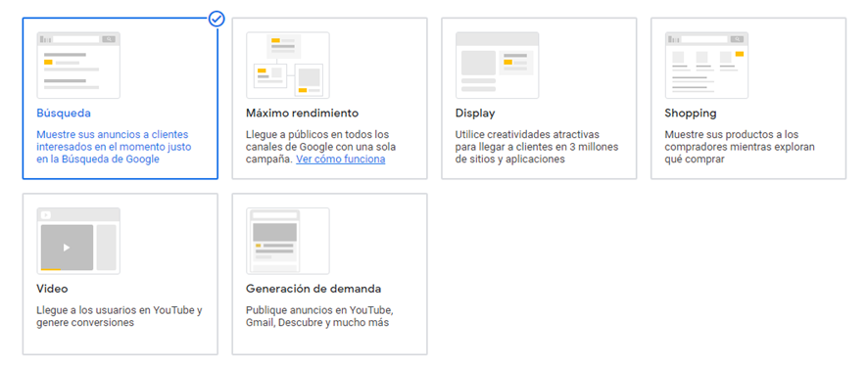Click the Video description about YouTube conversiones
This screenshot has height=366, width=868.
(x=119, y=316)
